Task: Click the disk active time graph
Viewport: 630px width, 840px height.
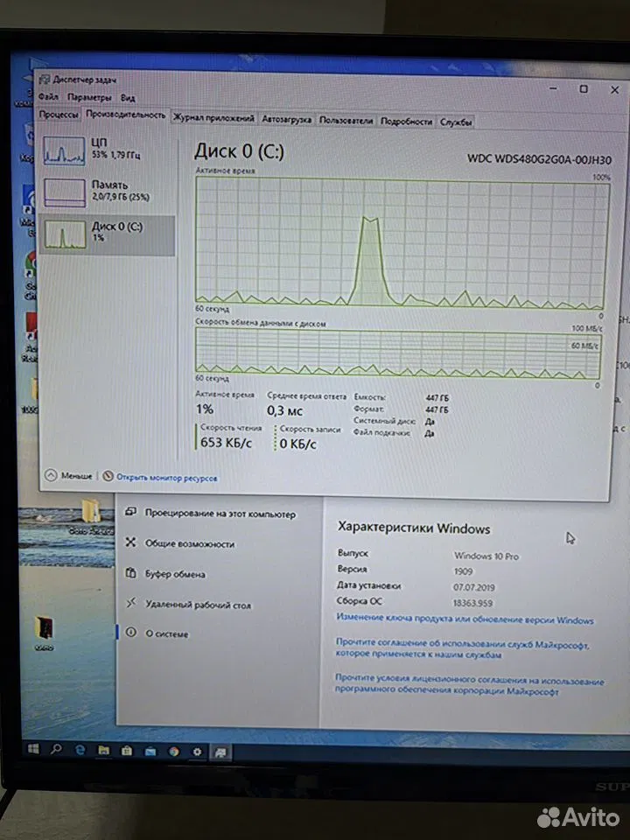Action: pos(402,242)
